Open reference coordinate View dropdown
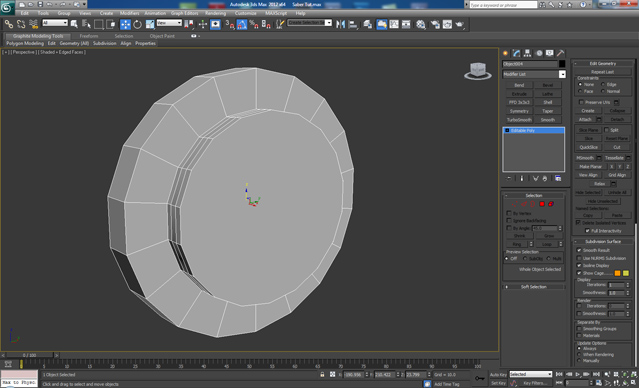639x388 pixels. tap(169, 23)
